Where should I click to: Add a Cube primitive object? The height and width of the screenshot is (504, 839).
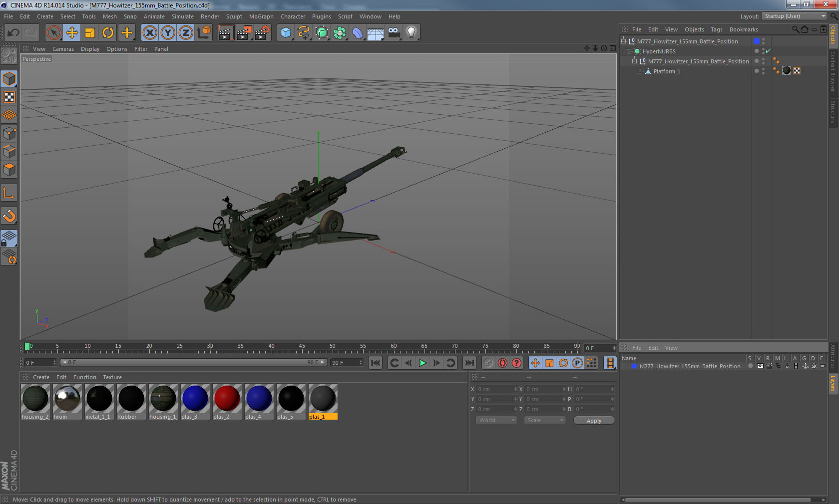[286, 33]
